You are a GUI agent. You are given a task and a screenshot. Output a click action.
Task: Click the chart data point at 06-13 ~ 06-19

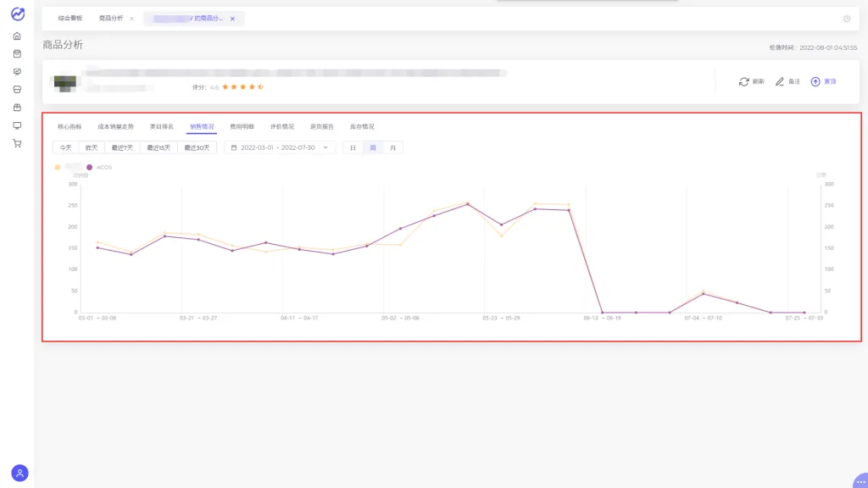coord(603,313)
